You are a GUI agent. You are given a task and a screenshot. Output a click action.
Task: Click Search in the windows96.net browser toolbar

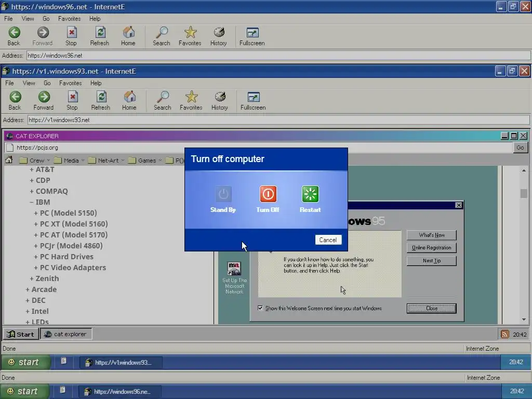point(161,36)
